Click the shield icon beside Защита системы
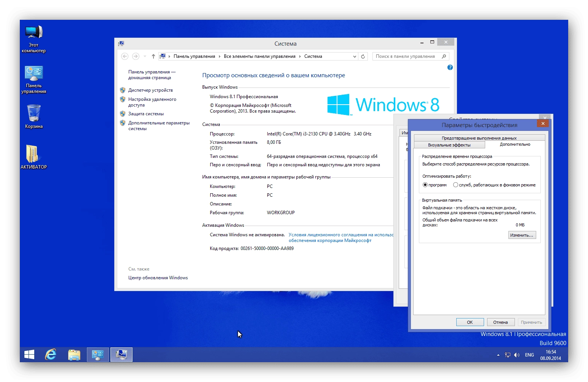Screen dimensions: 588x382 point(123,114)
